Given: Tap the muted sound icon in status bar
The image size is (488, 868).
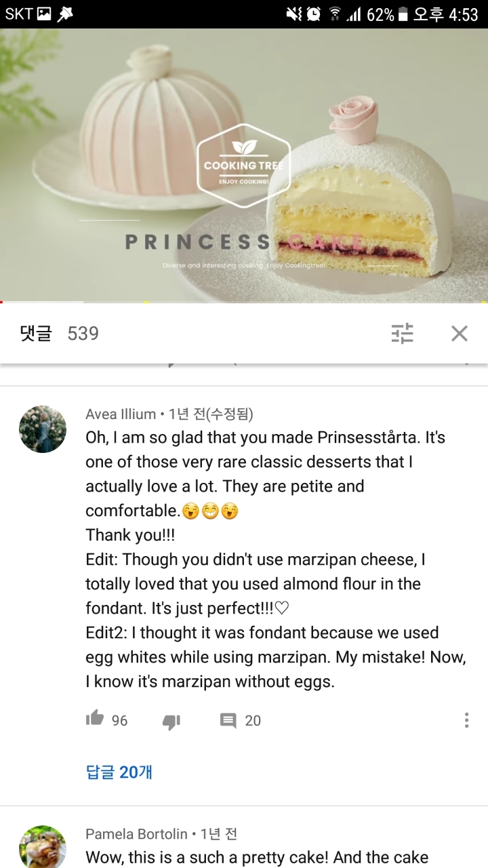Looking at the screenshot, I should coord(294,14).
